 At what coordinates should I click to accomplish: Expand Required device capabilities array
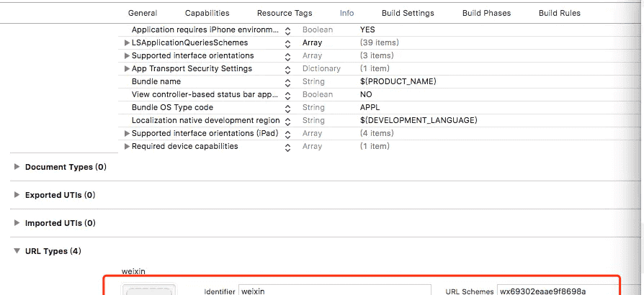128,147
